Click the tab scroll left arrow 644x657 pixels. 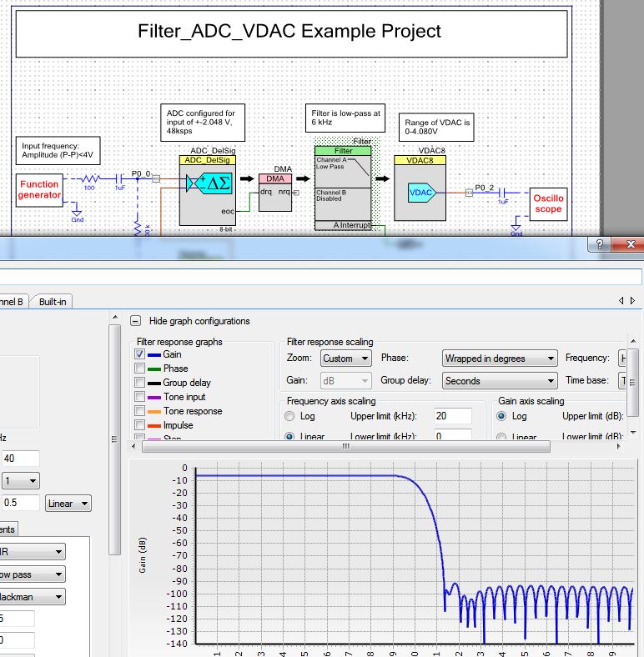pyautogui.click(x=621, y=300)
